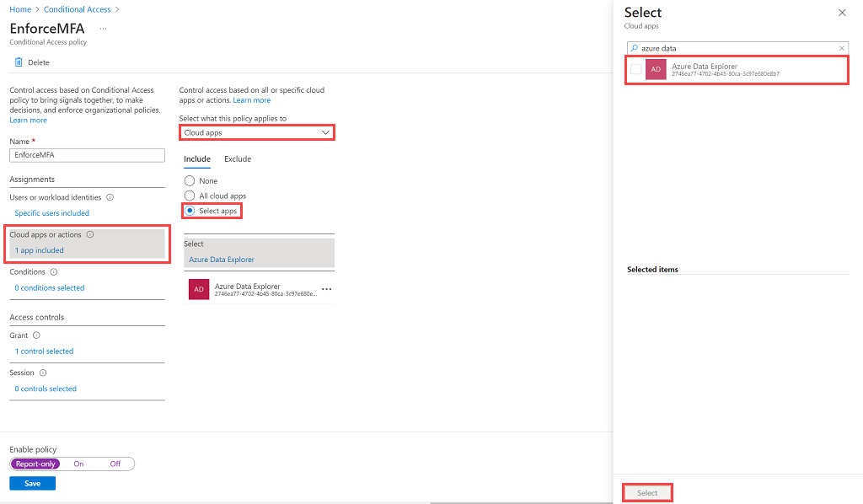
Task: Click the 'Specific users included' link
Action: click(54, 212)
